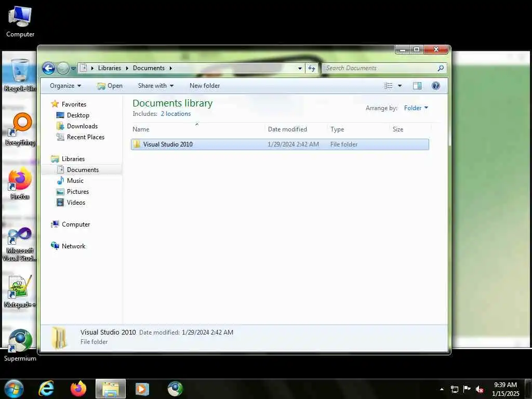
Task: Launch the Notepad++ desktop shortcut
Action: pyautogui.click(x=20, y=291)
